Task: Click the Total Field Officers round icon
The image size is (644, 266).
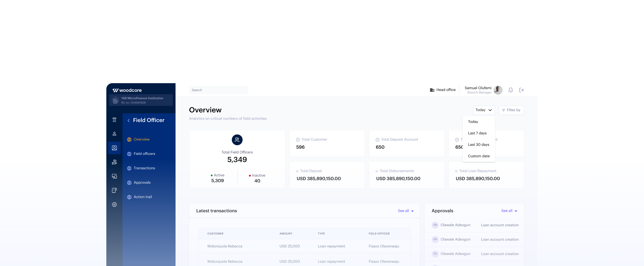Action: click(237, 140)
